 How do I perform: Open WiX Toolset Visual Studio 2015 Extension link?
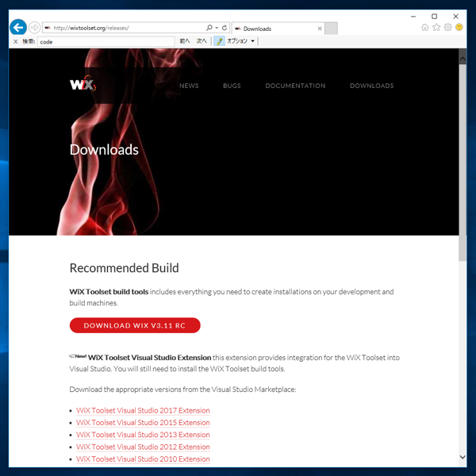[143, 423]
